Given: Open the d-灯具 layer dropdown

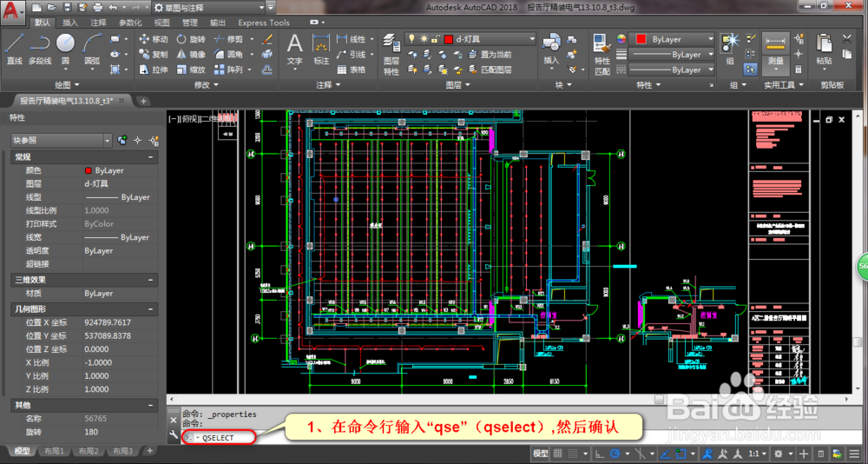Looking at the screenshot, I should [x=470, y=39].
